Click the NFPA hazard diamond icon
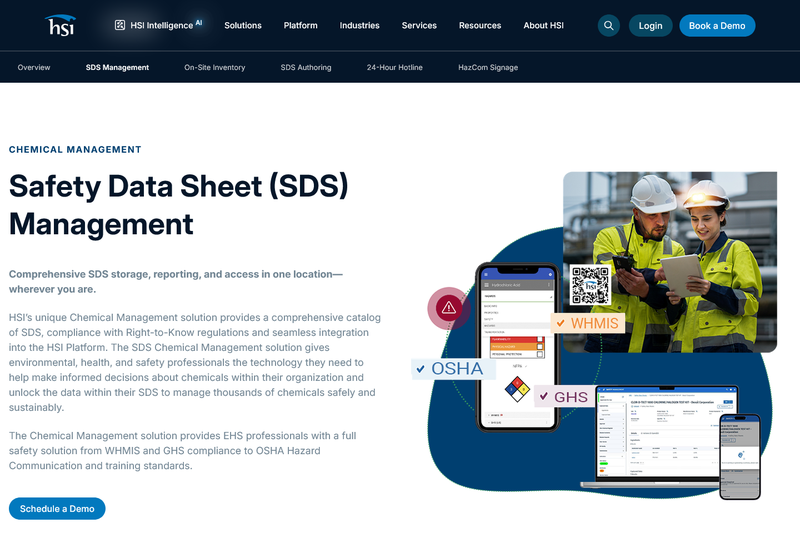Screen dimensions: 800x533 (517, 389)
